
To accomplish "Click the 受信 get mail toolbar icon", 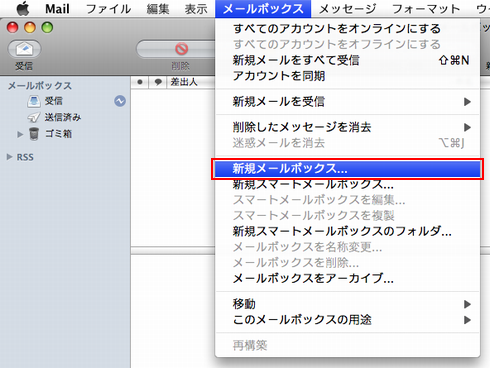I will click(x=24, y=49).
